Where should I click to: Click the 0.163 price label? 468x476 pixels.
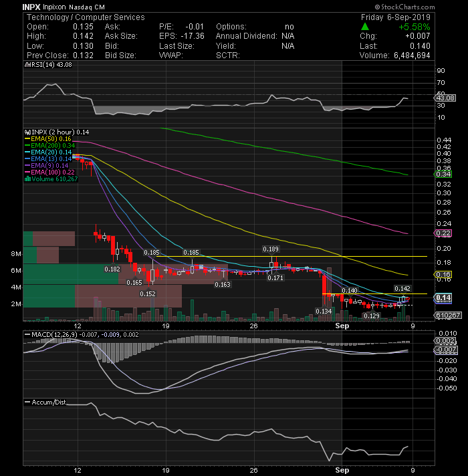223,284
